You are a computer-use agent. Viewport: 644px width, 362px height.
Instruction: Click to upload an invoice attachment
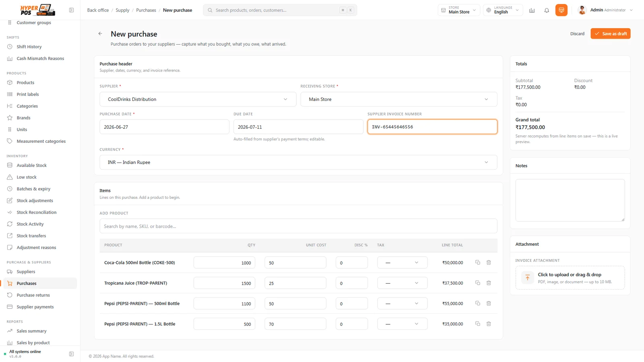tap(570, 278)
